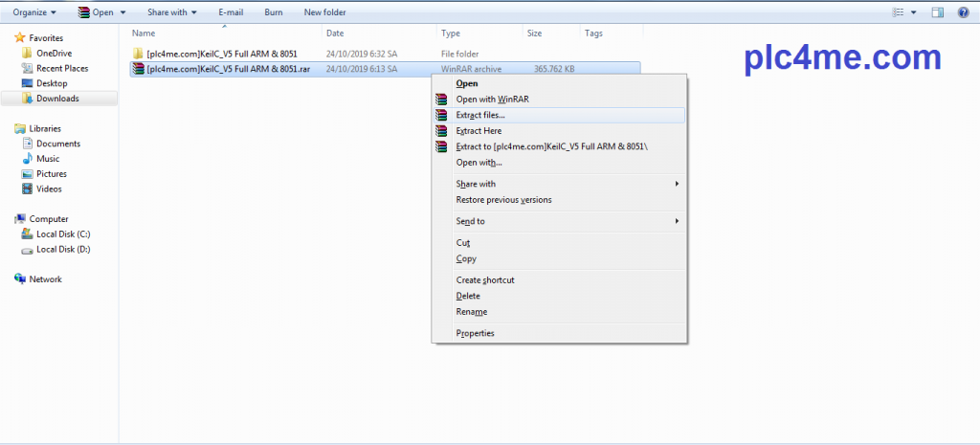980x445 pixels.
Task: Select Delete in the context menu
Action: point(468,296)
